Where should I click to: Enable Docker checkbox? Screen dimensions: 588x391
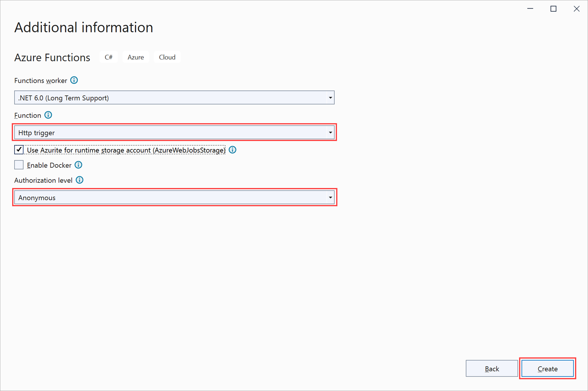click(19, 165)
